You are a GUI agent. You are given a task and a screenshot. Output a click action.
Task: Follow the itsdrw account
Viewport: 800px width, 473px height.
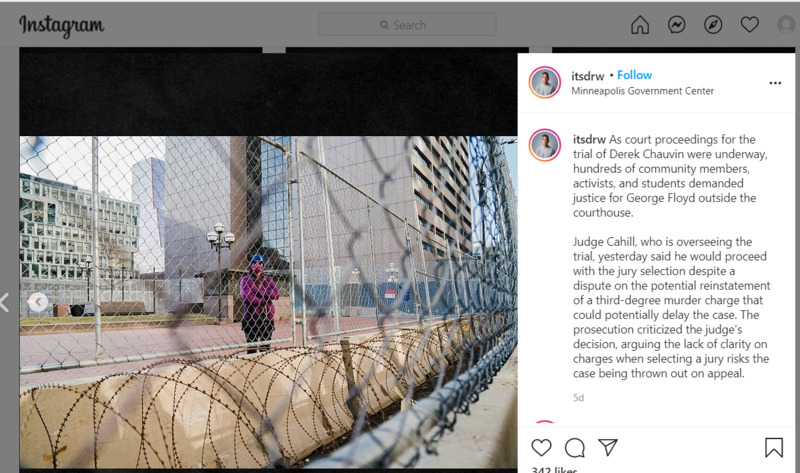pyautogui.click(x=634, y=75)
